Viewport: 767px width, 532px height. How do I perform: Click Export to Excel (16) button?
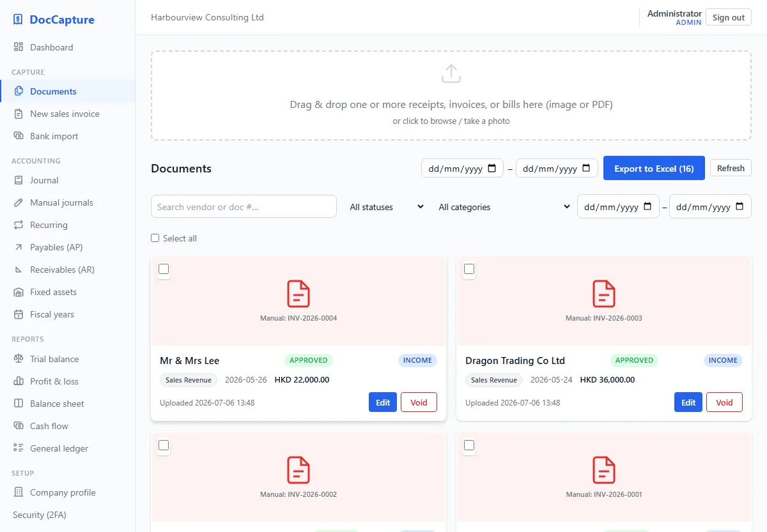tap(654, 169)
